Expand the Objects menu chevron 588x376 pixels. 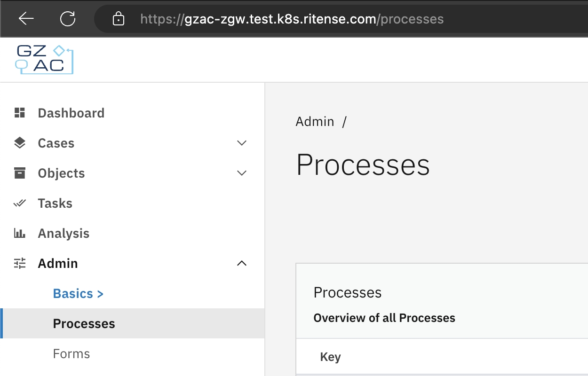tap(242, 173)
